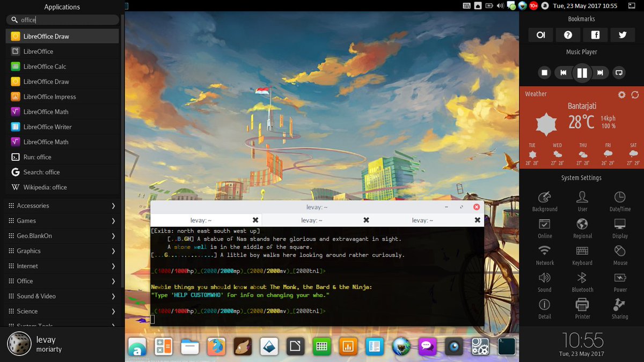Screen dimensions: 644x362
Task: Open Detail system settings
Action: click(545, 309)
